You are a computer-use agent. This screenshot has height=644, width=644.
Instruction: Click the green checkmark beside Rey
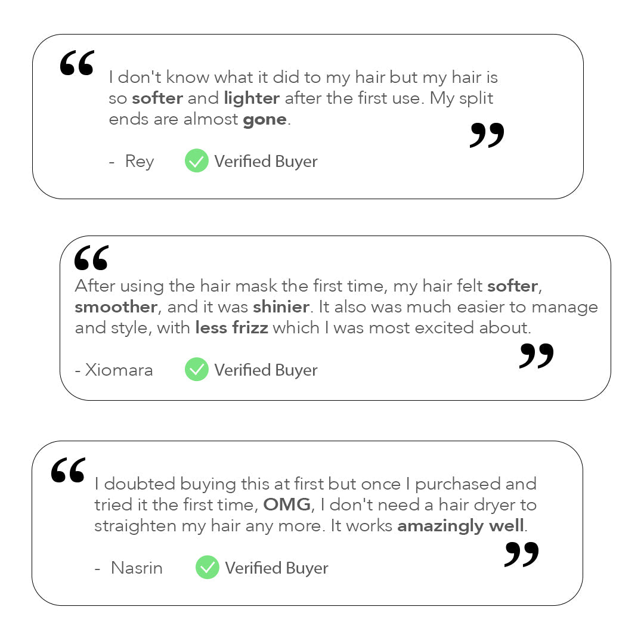(x=196, y=161)
